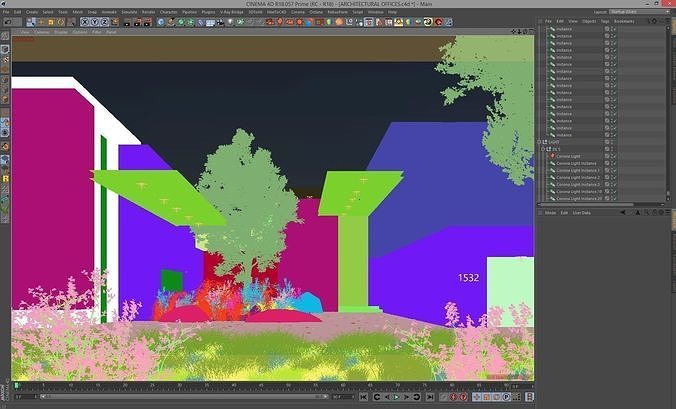Toggle the X-axis lock icon
676x409 pixels.
pyautogui.click(x=85, y=22)
